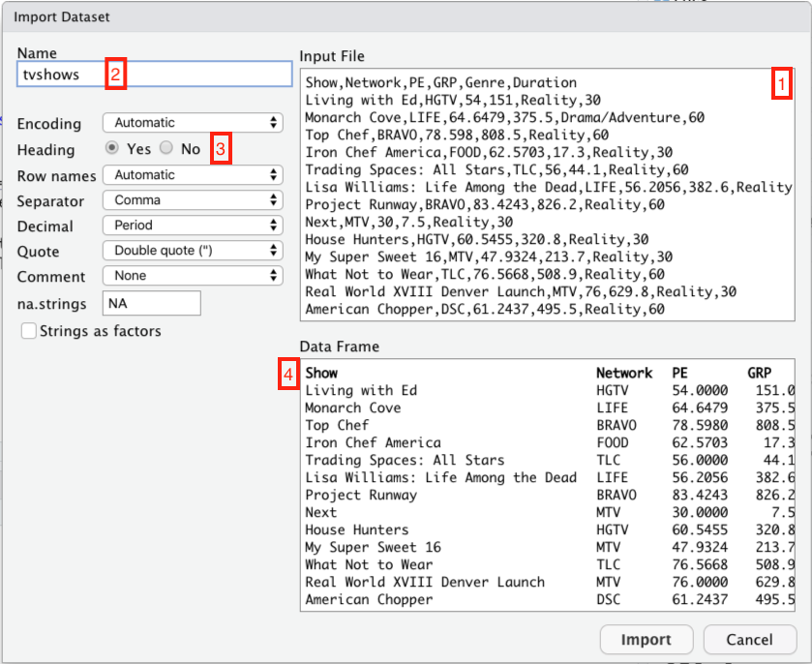Select Yes for Heading
Screen dimensions: 812x664
112,149
